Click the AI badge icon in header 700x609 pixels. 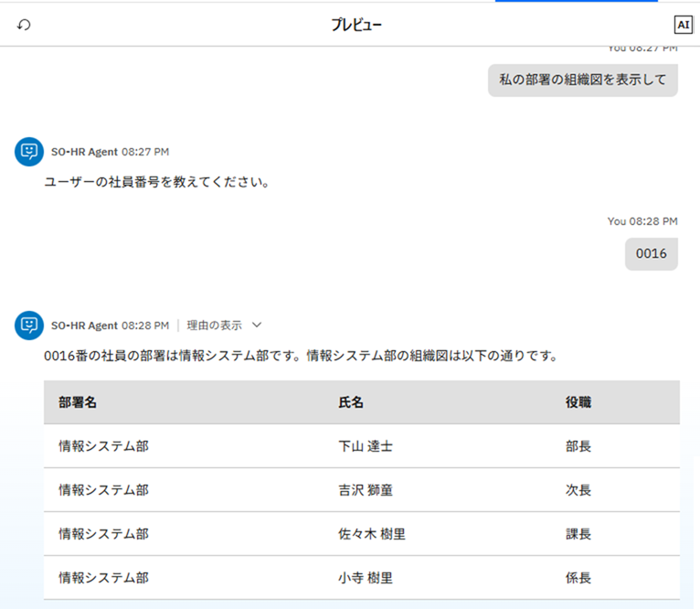pyautogui.click(x=683, y=25)
